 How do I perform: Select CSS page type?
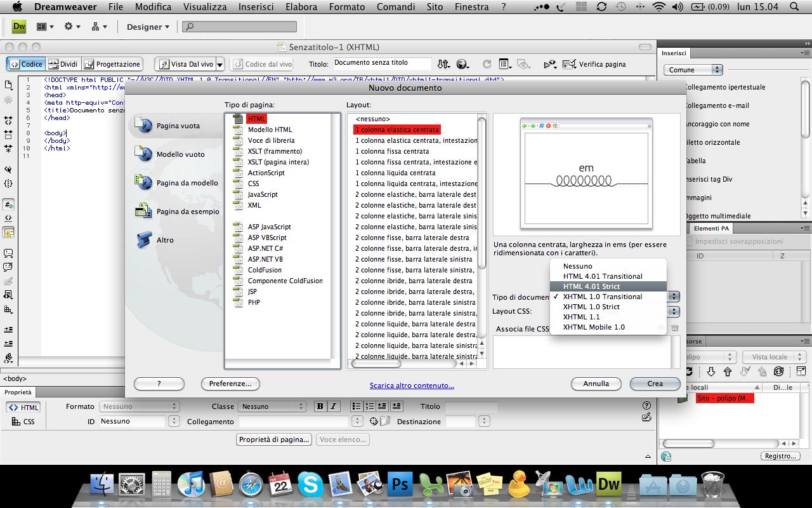tap(253, 184)
